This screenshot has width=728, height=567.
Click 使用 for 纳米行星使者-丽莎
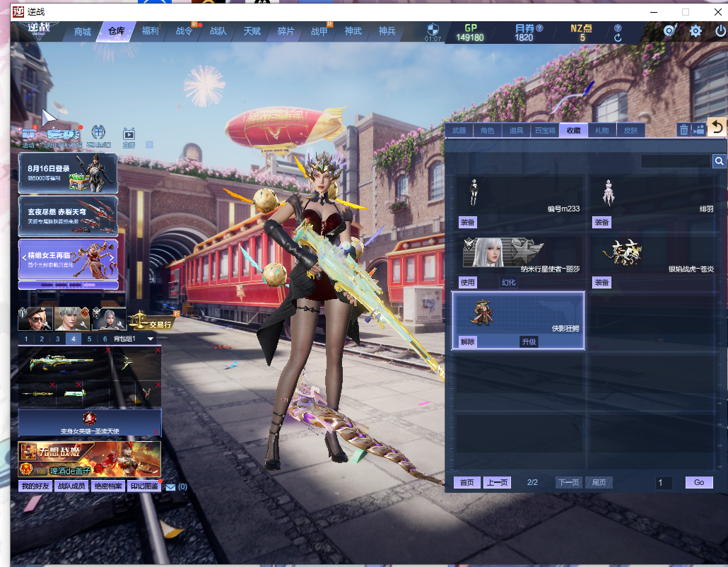coord(467,282)
